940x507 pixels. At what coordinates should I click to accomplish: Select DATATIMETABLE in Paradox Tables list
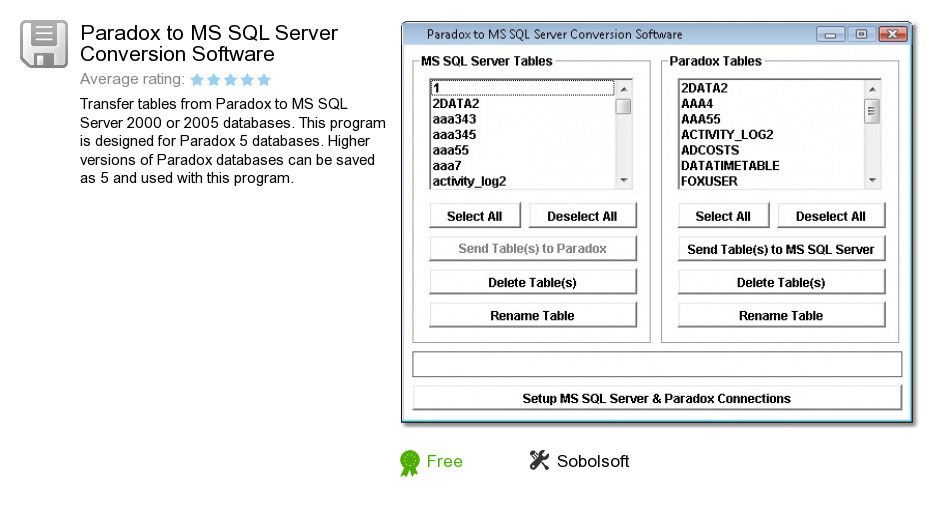771,166
